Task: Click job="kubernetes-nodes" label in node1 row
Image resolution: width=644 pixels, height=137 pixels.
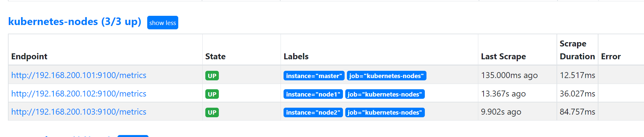Action: point(385,94)
